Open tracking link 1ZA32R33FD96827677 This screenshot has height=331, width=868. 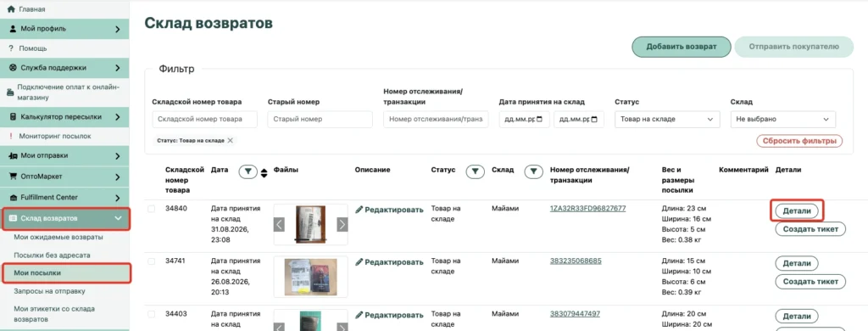click(x=588, y=209)
